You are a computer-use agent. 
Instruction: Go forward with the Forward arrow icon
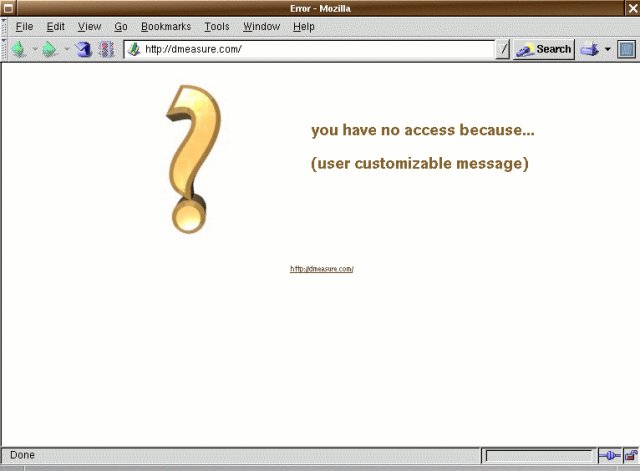pos(50,49)
